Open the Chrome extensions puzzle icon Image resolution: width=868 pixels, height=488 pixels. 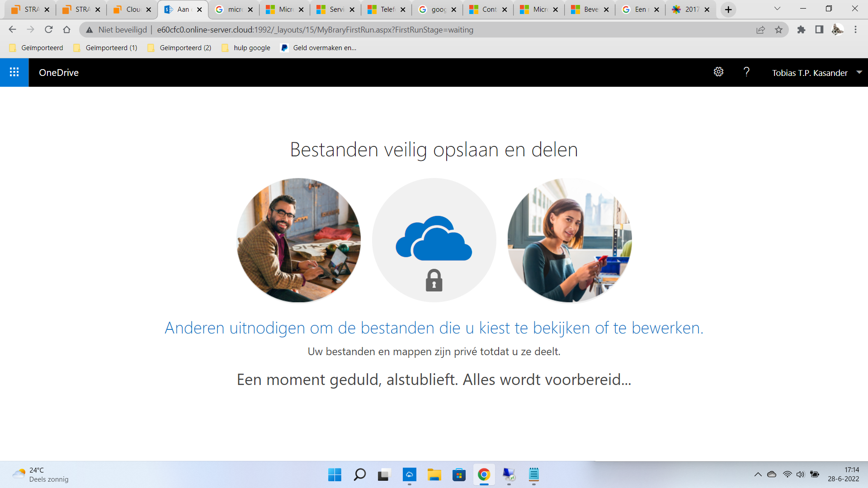pyautogui.click(x=801, y=30)
